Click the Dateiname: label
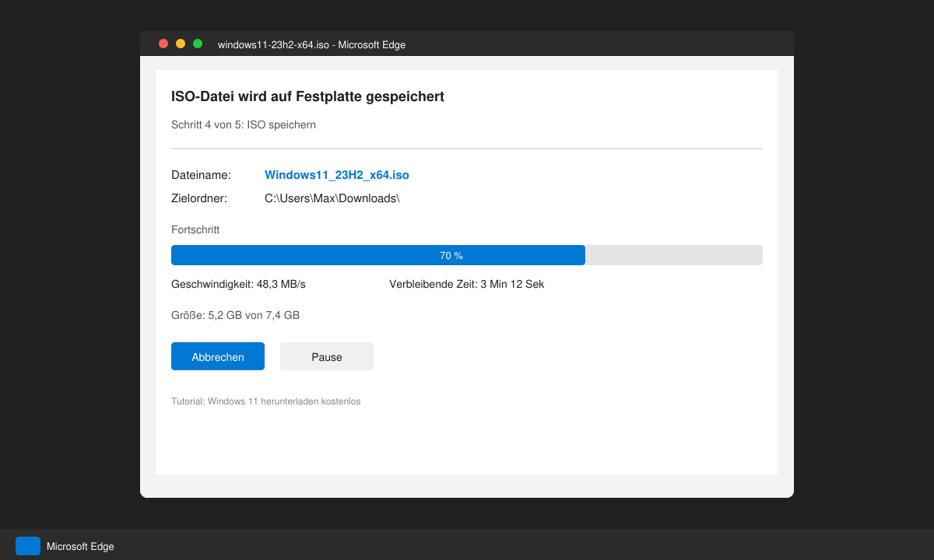 tap(201, 175)
